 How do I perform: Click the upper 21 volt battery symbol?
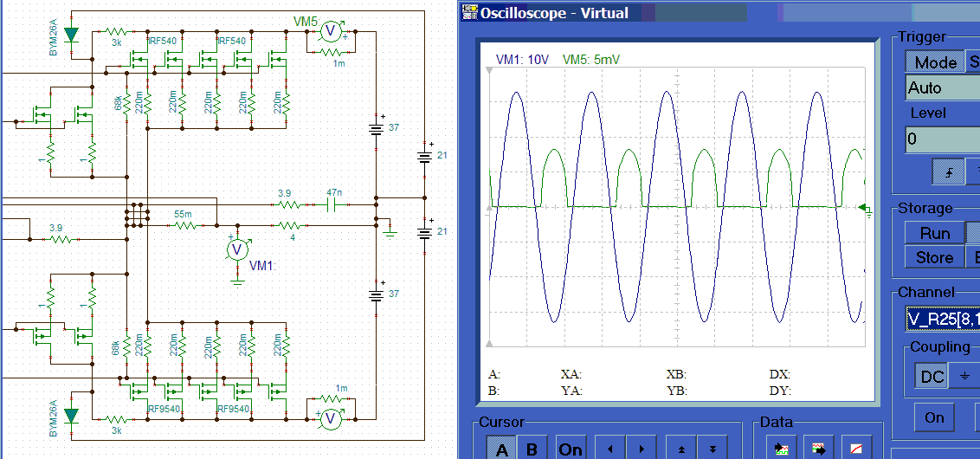(424, 157)
